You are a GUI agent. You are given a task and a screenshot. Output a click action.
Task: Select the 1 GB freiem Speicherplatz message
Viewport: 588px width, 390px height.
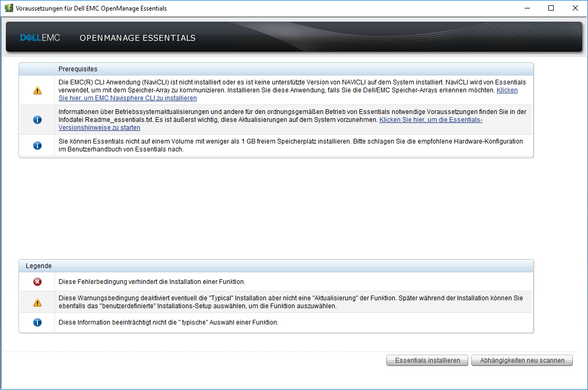tap(291, 145)
